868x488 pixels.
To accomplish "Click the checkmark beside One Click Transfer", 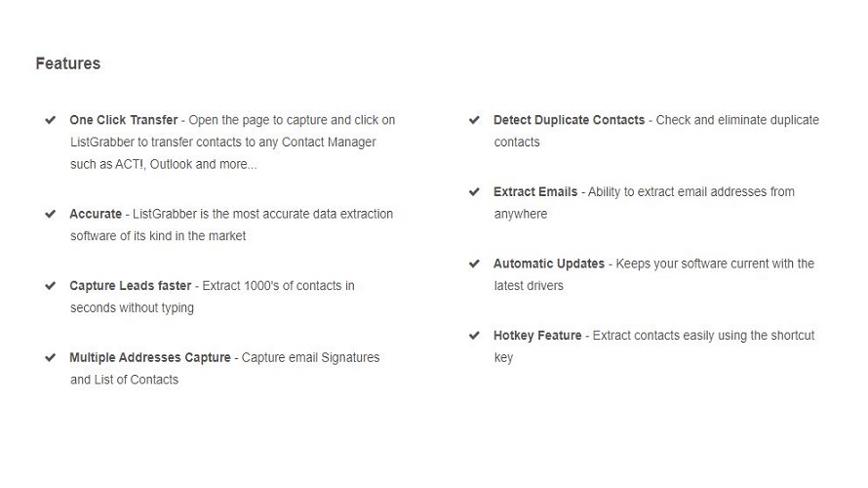I will click(50, 120).
